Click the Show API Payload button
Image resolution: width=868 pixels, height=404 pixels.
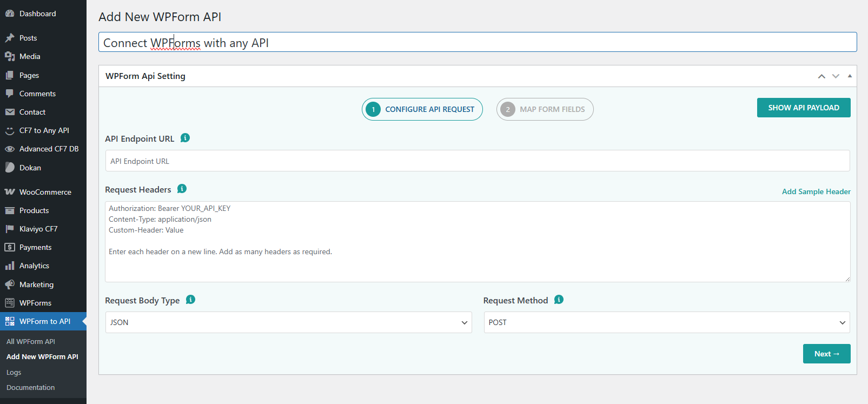803,108
